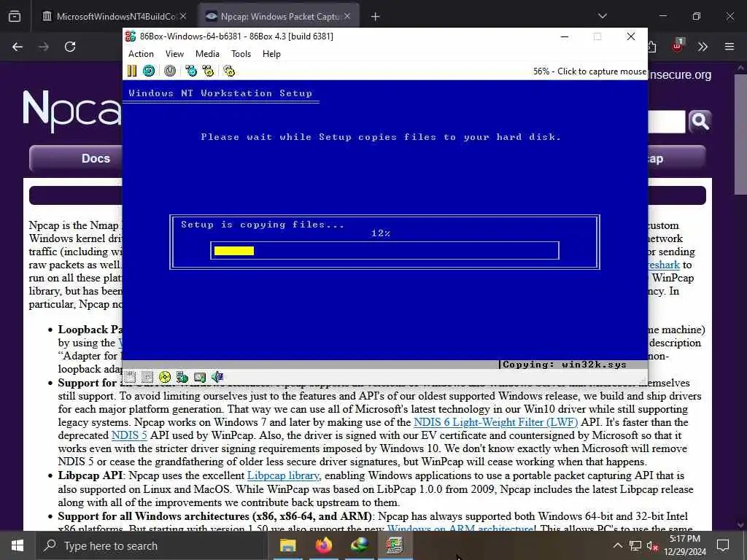Open File Explorer from taskbar
The height and width of the screenshot is (560, 747).
pyautogui.click(x=287, y=545)
